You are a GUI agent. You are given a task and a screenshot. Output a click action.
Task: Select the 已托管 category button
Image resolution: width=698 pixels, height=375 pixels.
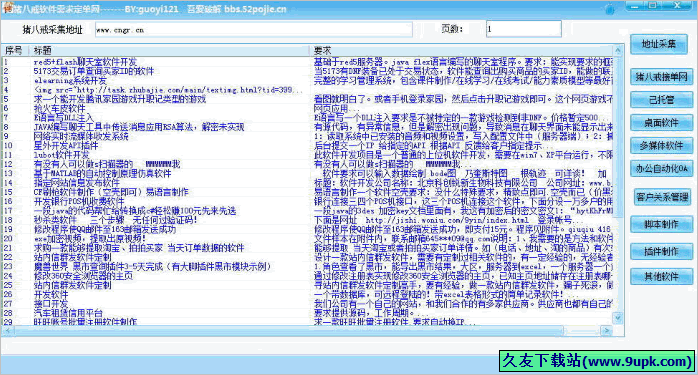[x=661, y=100]
